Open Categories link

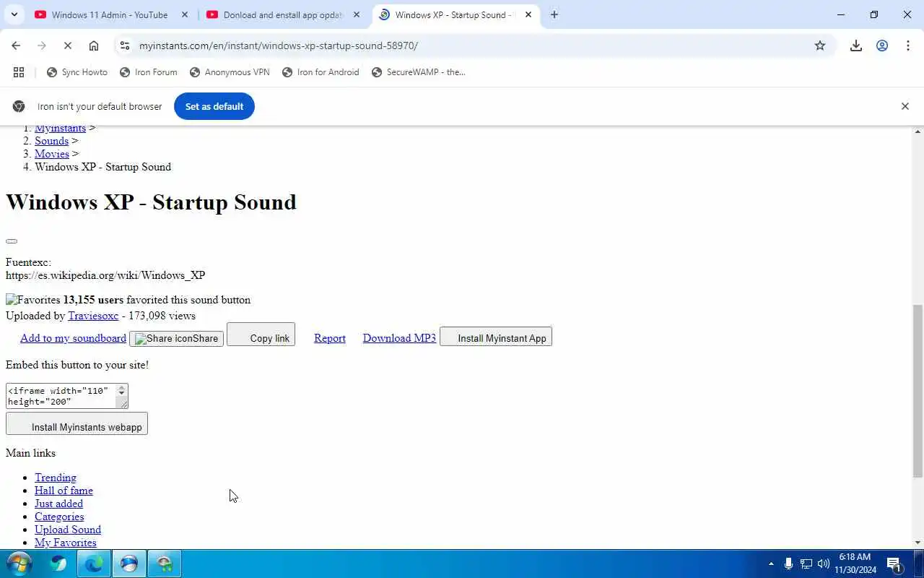tap(59, 517)
